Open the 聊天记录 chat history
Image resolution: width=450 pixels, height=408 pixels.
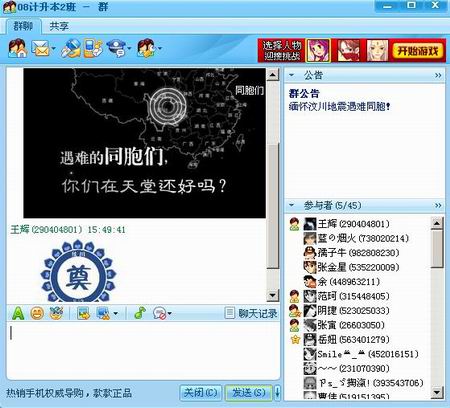(x=252, y=313)
